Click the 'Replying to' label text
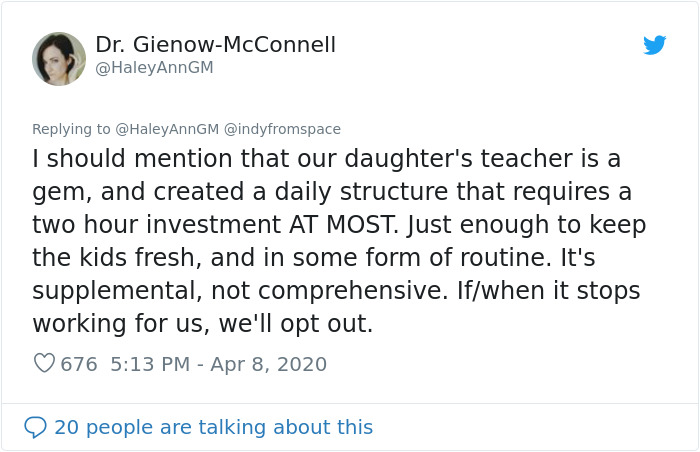Image resolution: width=700 pixels, height=452 pixels. coord(71,129)
